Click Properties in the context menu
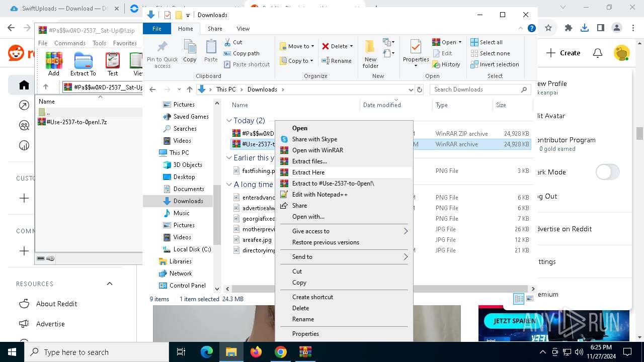644x362 pixels. [x=344, y=334]
